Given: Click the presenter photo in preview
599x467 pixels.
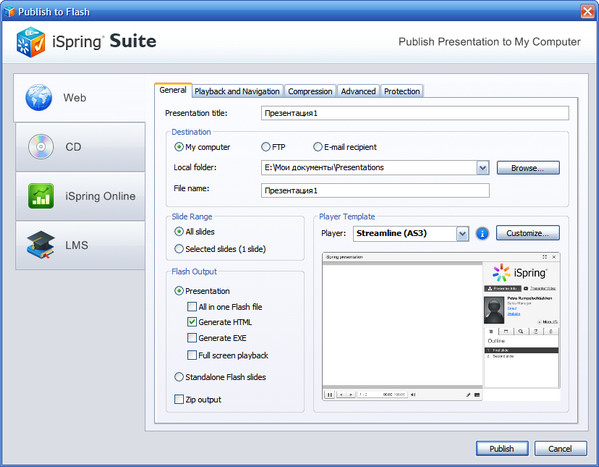Looking at the screenshot, I should 494,310.
